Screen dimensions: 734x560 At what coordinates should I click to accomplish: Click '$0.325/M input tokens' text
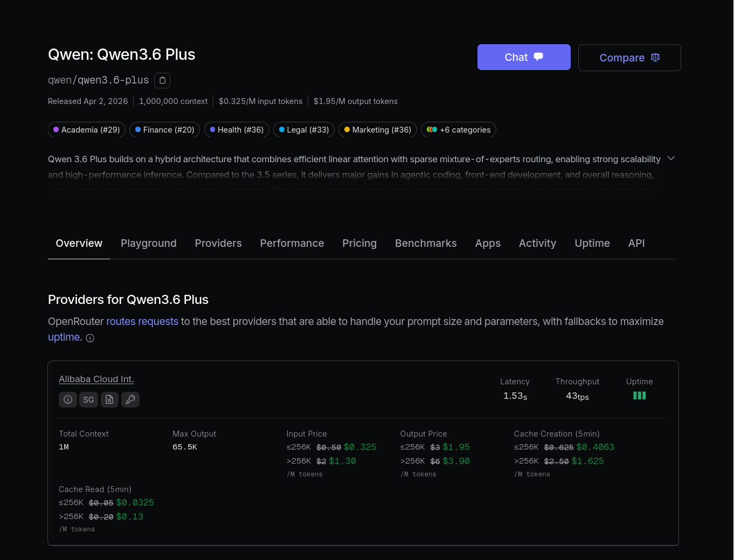pos(261,101)
